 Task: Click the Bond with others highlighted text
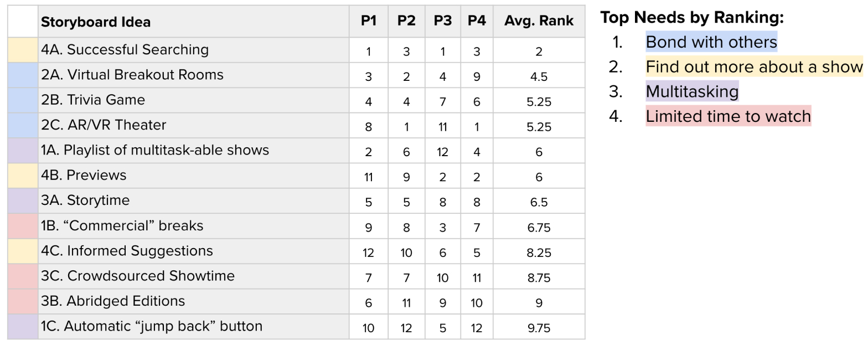click(711, 42)
